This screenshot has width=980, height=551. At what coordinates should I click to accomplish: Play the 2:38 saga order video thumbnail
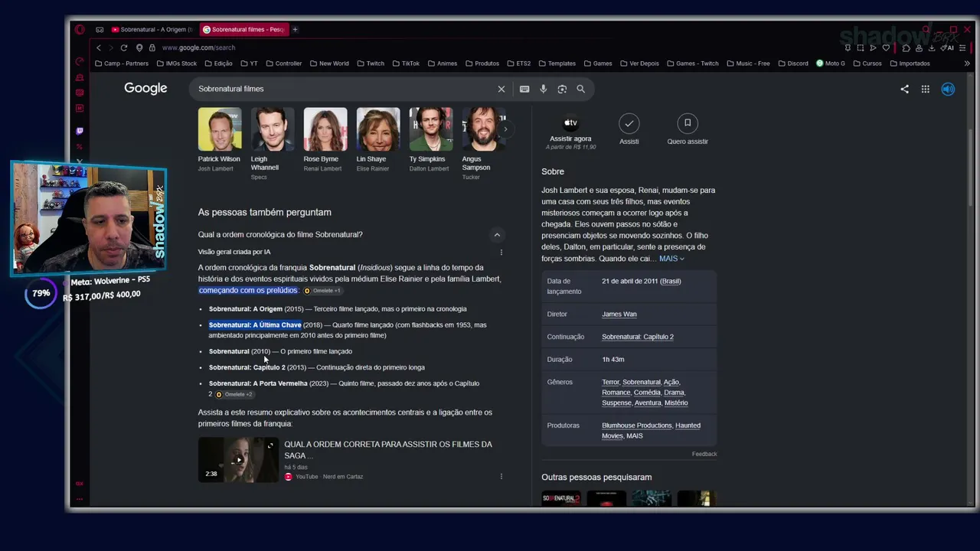(x=239, y=459)
